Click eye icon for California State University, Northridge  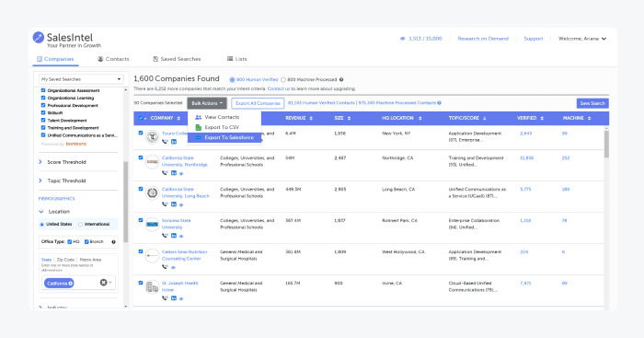coord(181,173)
